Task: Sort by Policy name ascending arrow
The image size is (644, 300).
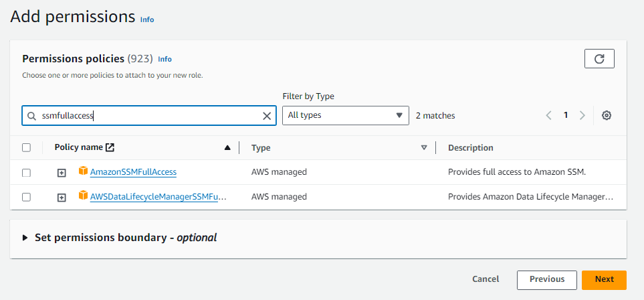Action: coord(227,148)
